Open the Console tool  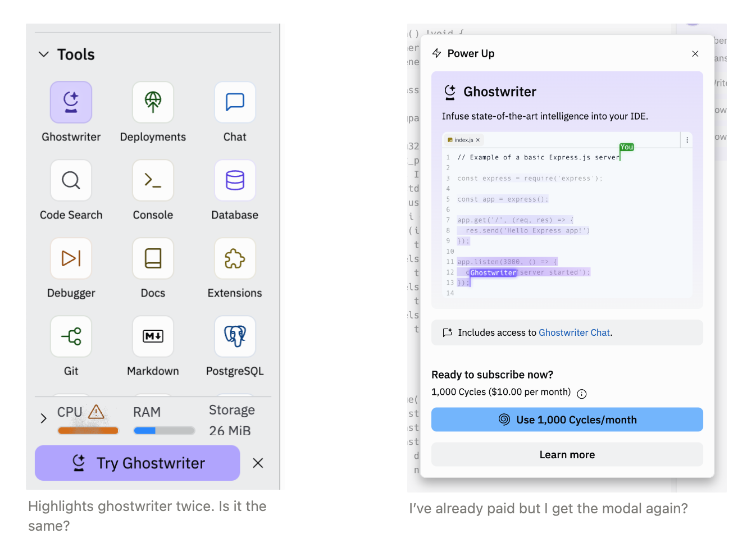click(153, 180)
